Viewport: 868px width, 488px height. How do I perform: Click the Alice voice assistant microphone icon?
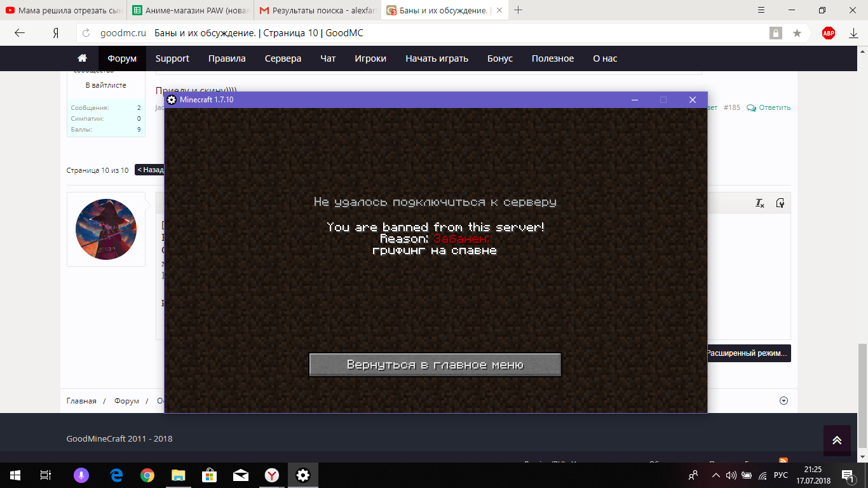[81, 475]
